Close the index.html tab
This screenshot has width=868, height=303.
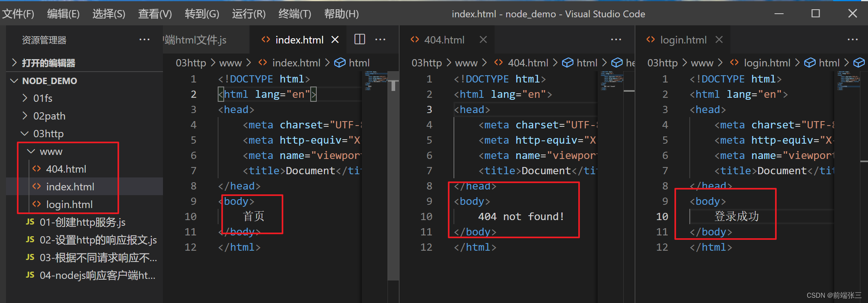[x=335, y=40]
